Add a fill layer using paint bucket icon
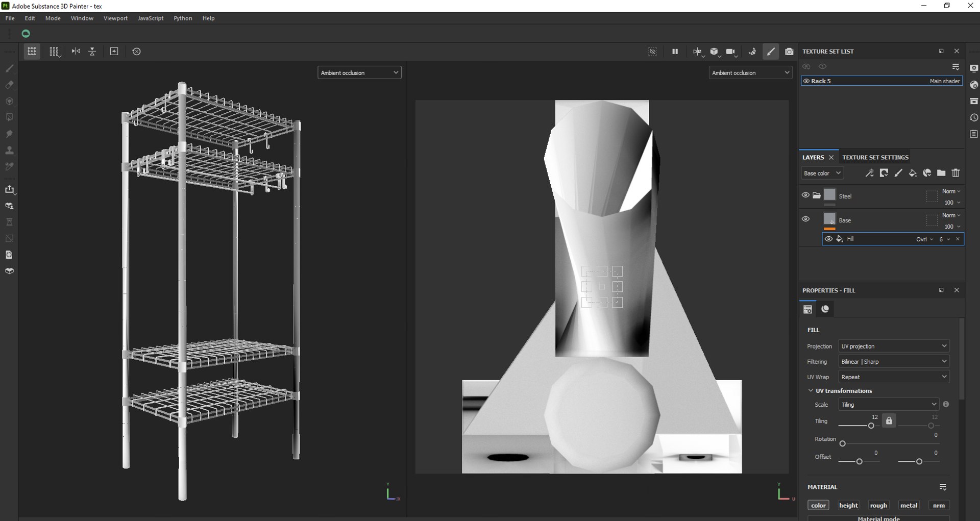Screen dimensions: 980x521 (x=913, y=173)
